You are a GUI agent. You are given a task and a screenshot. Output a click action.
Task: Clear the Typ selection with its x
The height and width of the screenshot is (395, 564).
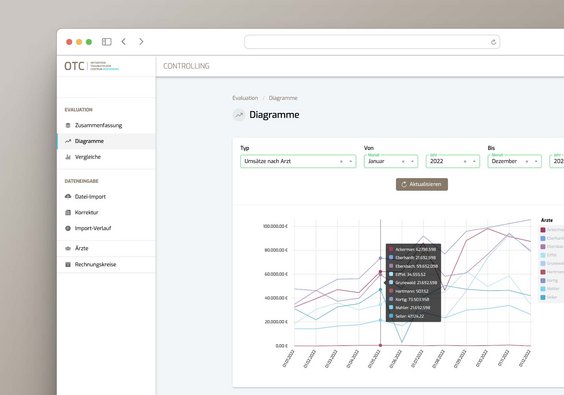(x=341, y=162)
